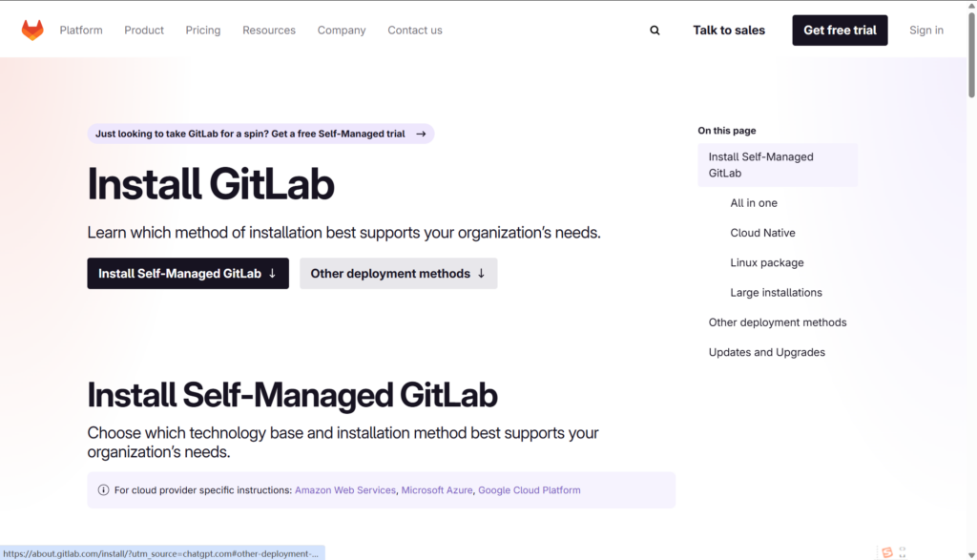Expand the Resources navigation menu

pyautogui.click(x=269, y=31)
